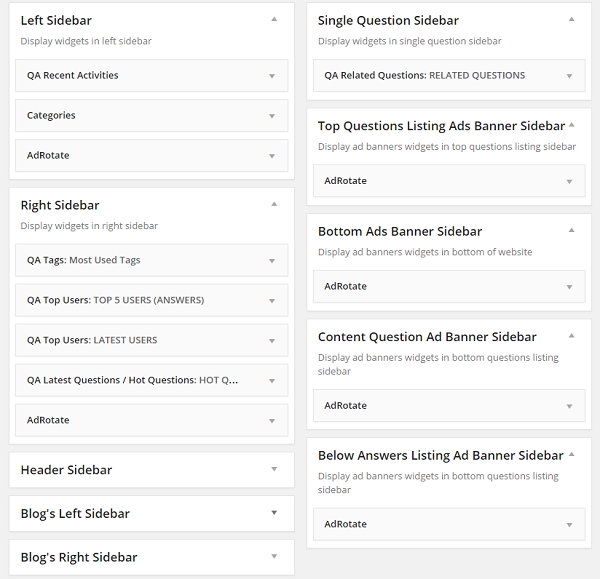600x579 pixels.
Task: Open AdRotate widget in Right Sidebar
Action: click(271, 421)
